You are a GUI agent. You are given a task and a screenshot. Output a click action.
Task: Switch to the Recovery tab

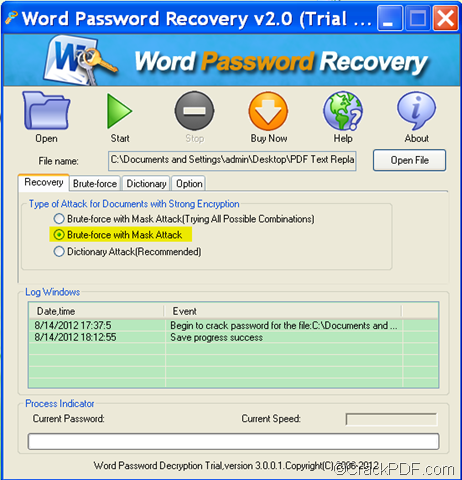(x=44, y=182)
